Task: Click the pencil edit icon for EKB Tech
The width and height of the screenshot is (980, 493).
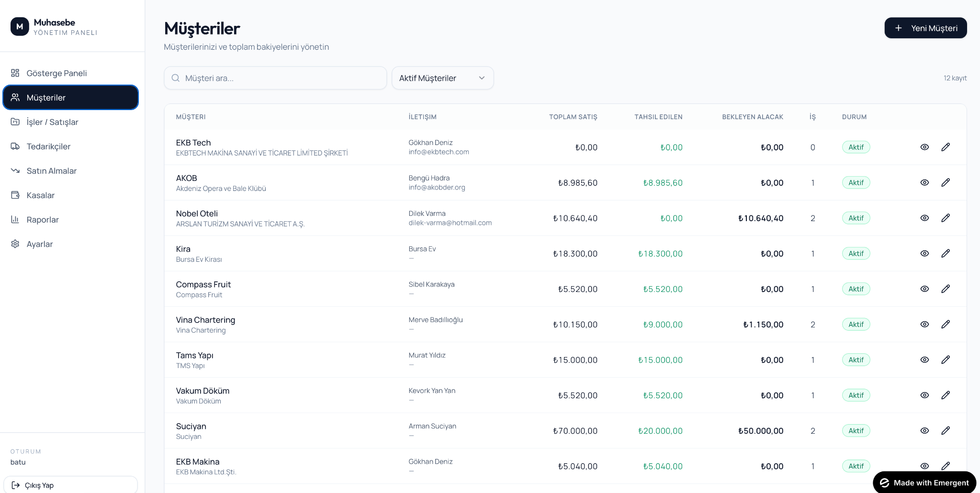Action: pos(945,147)
